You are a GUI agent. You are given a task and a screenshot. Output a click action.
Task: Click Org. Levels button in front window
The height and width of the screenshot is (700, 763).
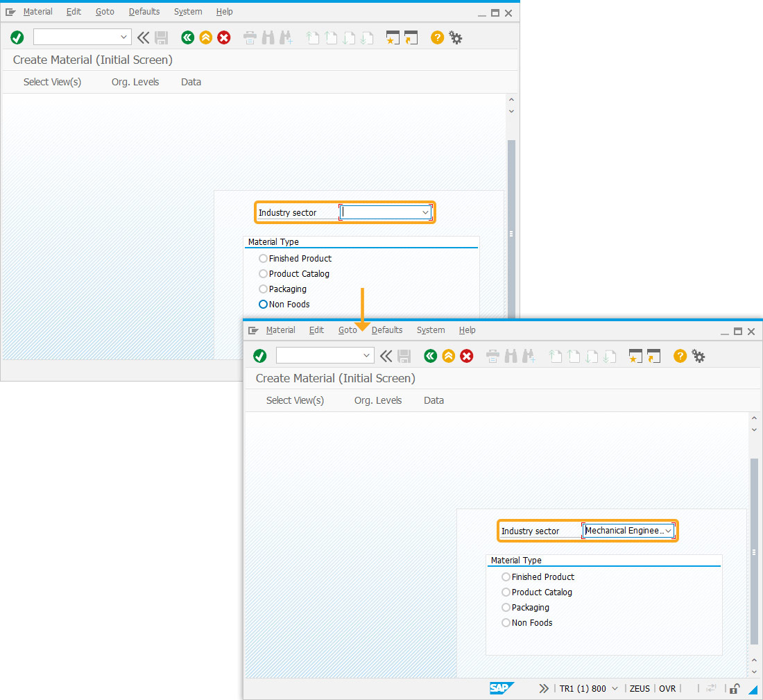(378, 400)
